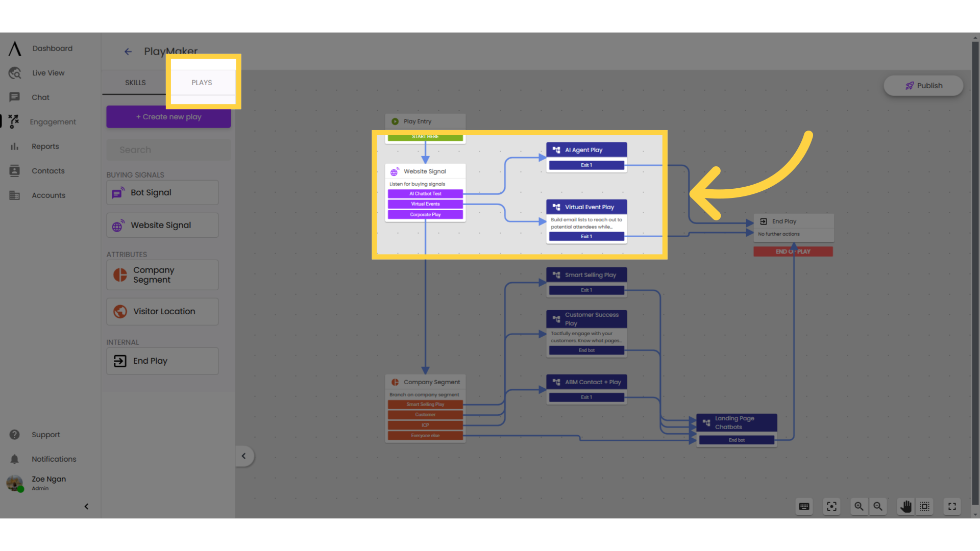This screenshot has width=980, height=551.
Task: Click the START HERE green bar
Action: click(425, 137)
